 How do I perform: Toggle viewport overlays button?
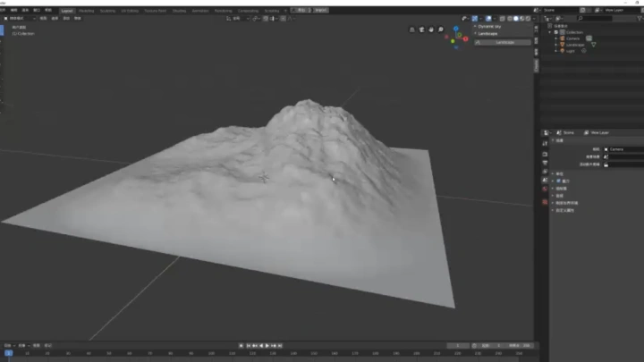pos(488,19)
